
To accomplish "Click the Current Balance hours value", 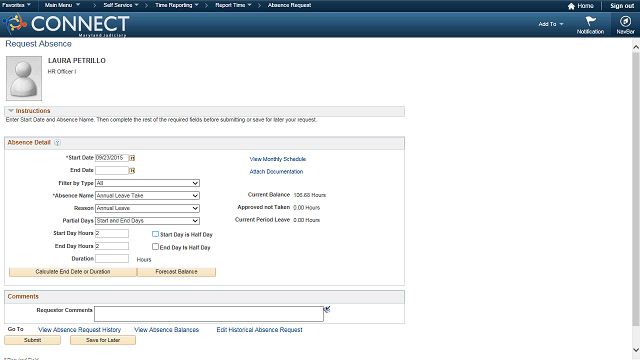I will coord(310,195).
